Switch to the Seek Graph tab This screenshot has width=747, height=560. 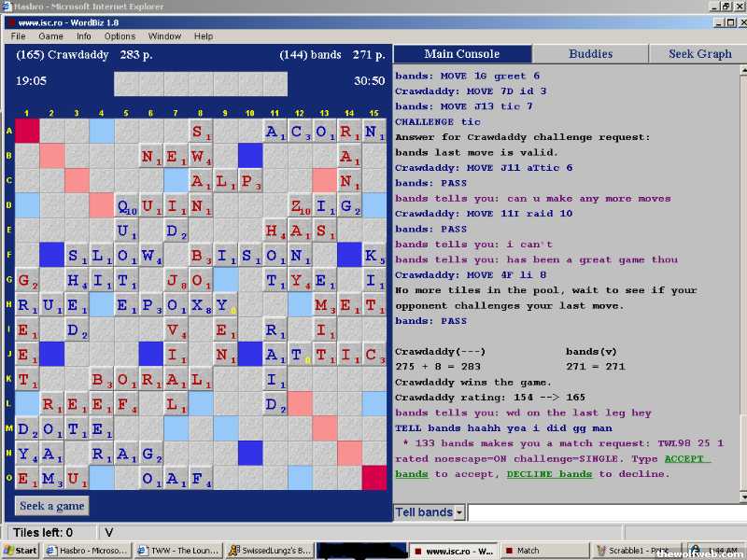click(x=699, y=54)
